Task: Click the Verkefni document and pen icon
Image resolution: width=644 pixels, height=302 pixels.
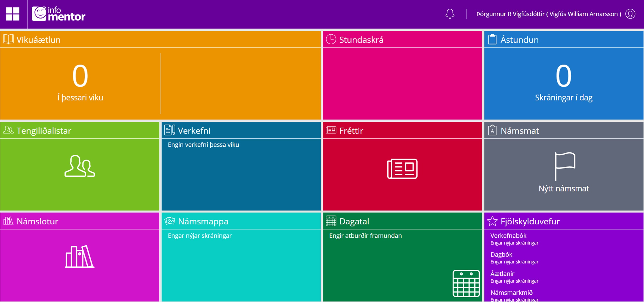Action: (169, 130)
